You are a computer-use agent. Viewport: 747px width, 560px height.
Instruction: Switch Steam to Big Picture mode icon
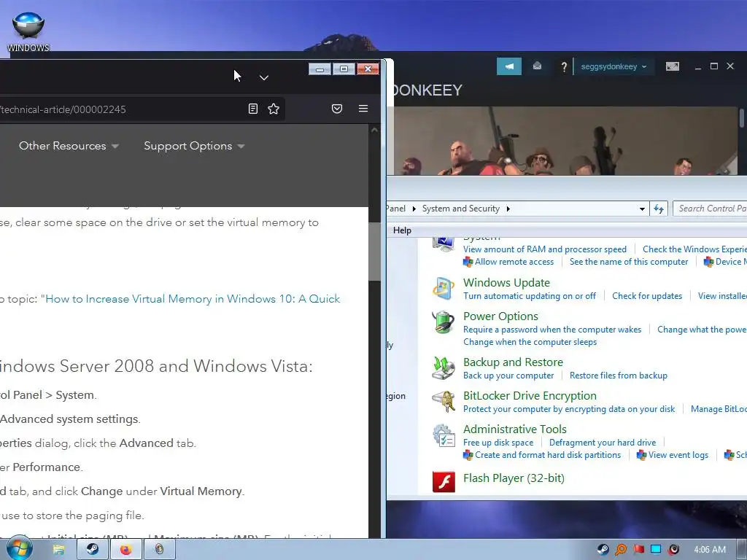click(672, 66)
